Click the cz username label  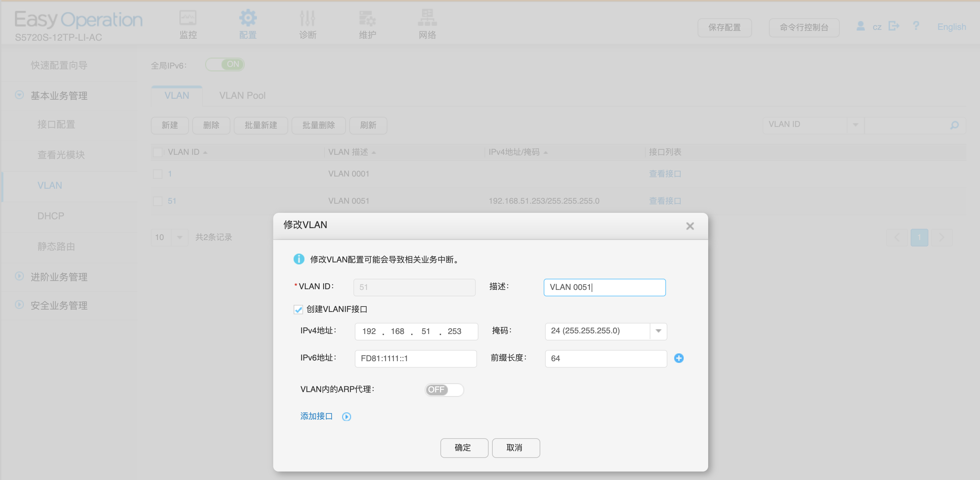click(877, 27)
